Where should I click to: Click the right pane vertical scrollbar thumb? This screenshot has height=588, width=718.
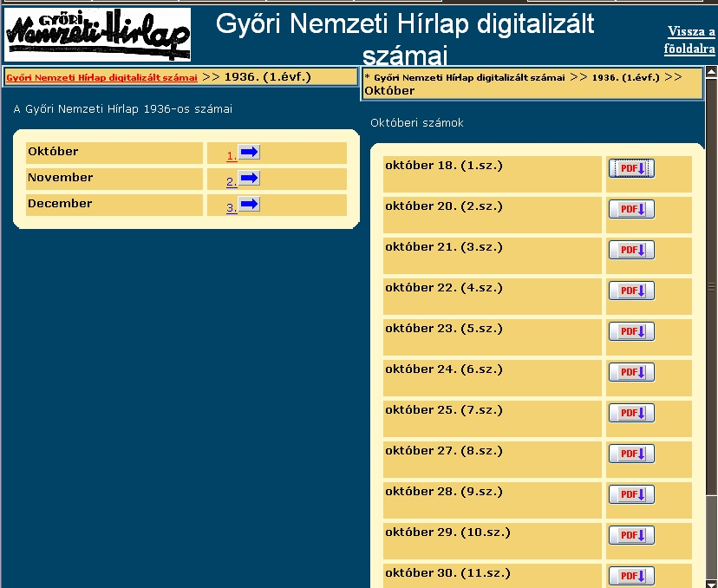[712, 286]
